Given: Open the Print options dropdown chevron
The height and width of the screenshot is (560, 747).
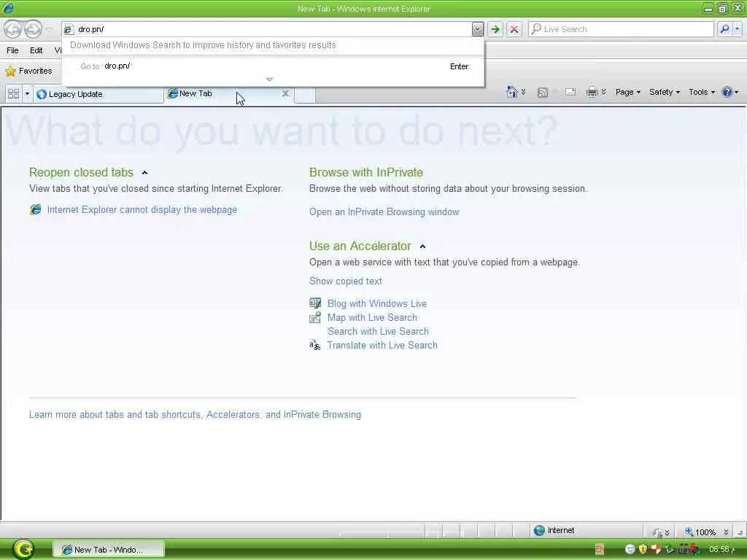Looking at the screenshot, I should 603,92.
